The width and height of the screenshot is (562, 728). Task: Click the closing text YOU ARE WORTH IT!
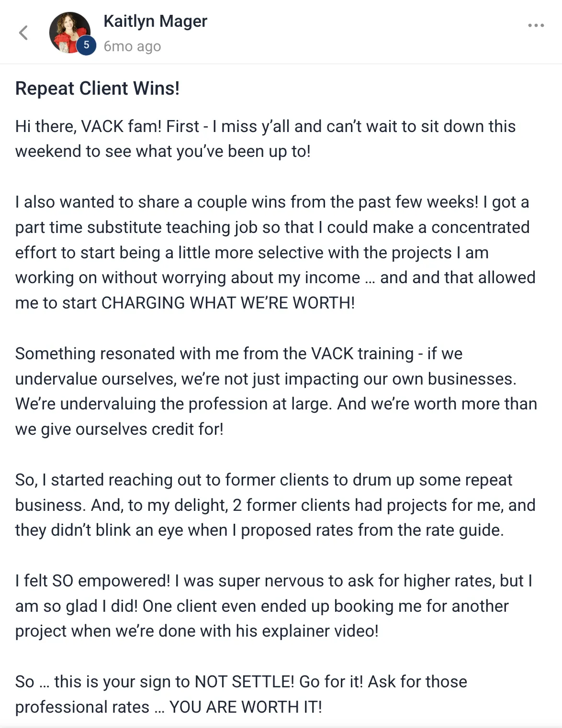click(x=246, y=707)
